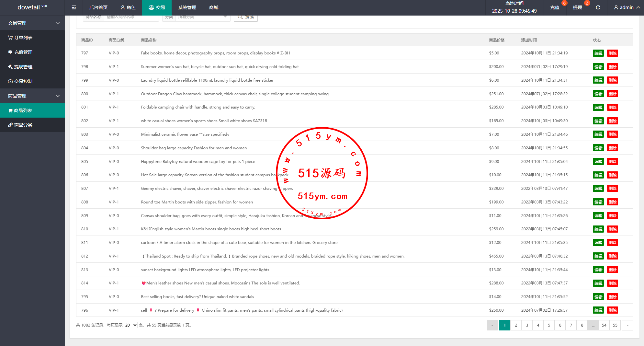Image resolution: width=644 pixels, height=346 pixels.
Task: Open the 商城 top menu item
Action: [x=214, y=7]
